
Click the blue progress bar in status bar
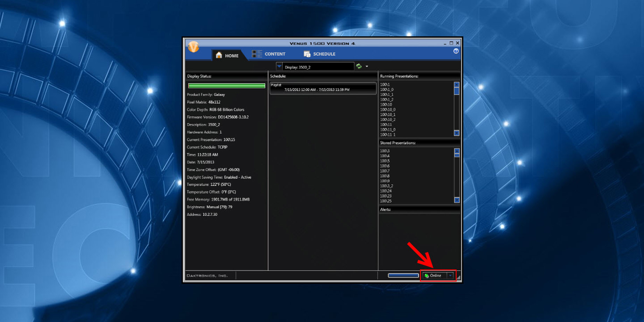pyautogui.click(x=403, y=276)
